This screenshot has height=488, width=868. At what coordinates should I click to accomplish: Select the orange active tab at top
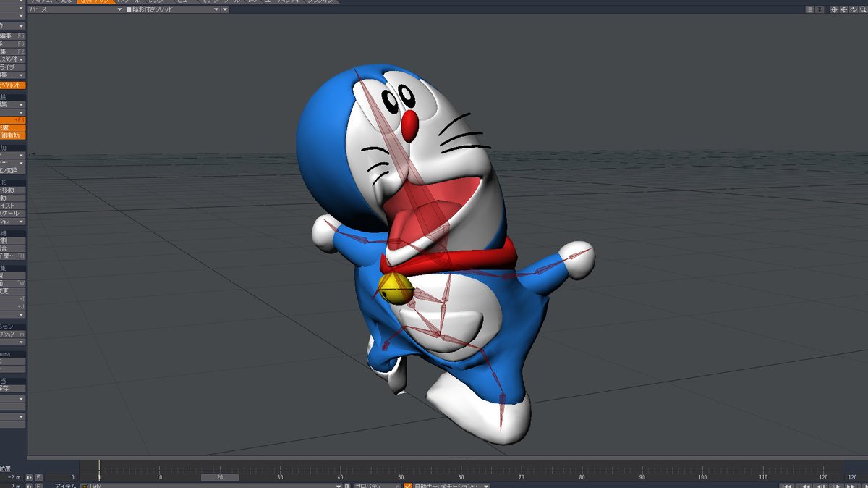97,2
